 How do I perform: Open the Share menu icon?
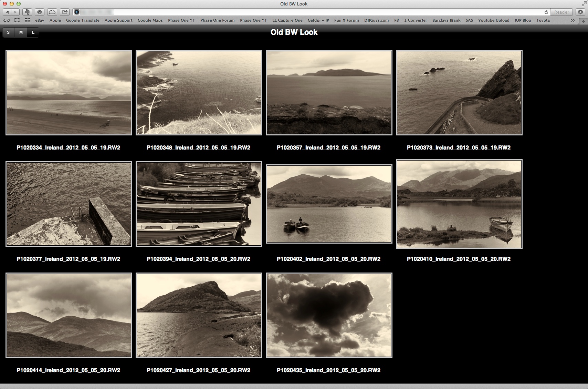65,12
